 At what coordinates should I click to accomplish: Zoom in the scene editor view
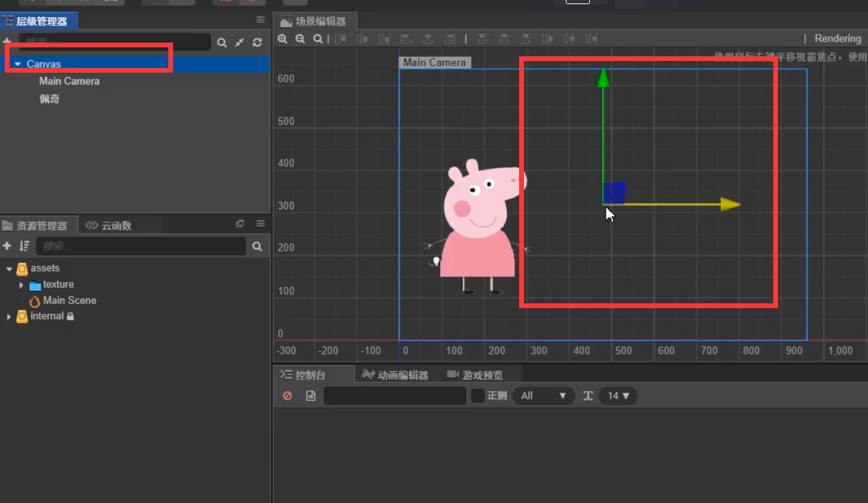tap(282, 39)
